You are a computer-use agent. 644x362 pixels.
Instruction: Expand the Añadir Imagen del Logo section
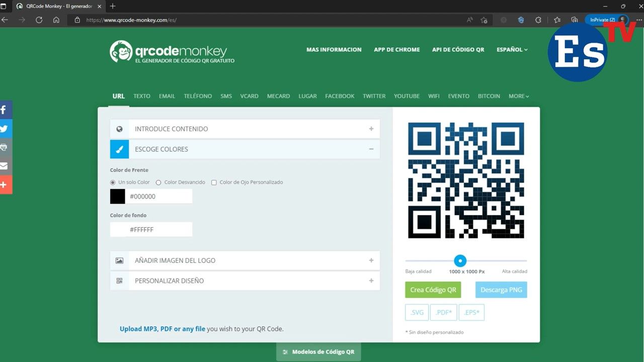(x=245, y=260)
